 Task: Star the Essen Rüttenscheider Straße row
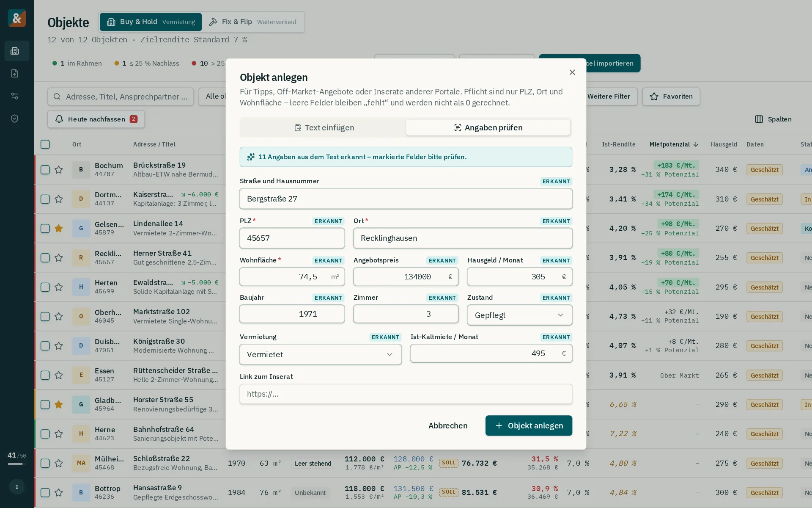click(59, 375)
